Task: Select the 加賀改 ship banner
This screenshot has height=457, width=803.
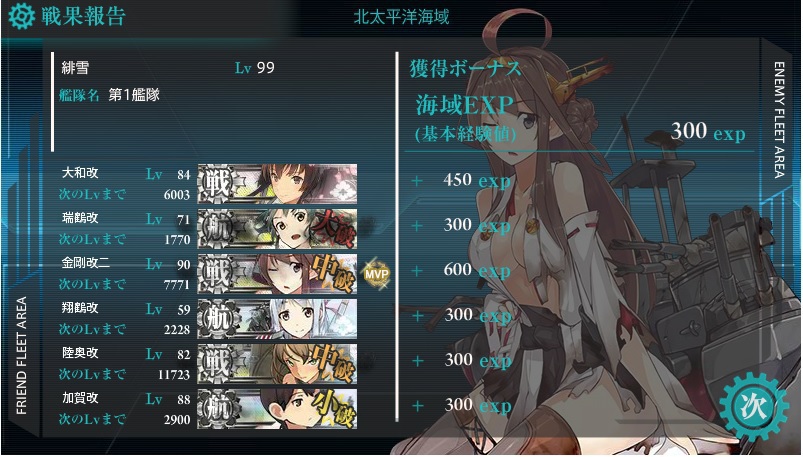Action: pos(277,409)
